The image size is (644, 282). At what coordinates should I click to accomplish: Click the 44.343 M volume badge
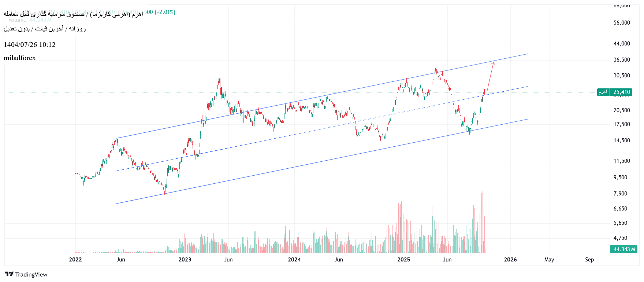pyautogui.click(x=624, y=249)
